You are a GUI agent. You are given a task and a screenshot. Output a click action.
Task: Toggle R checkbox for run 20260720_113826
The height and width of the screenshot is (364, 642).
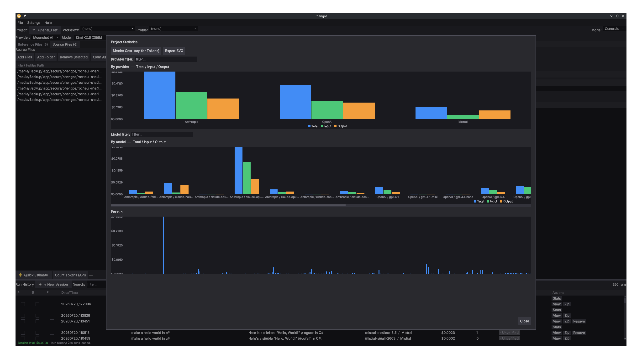pyautogui.click(x=37, y=316)
